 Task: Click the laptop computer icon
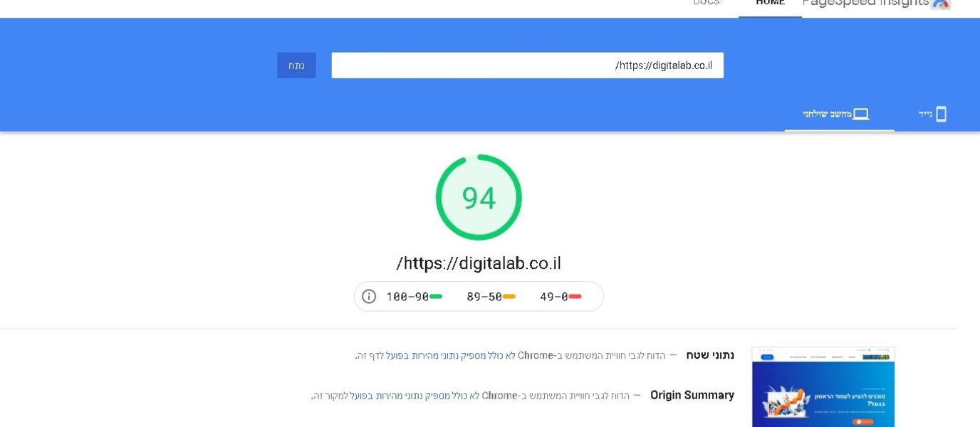(x=861, y=115)
